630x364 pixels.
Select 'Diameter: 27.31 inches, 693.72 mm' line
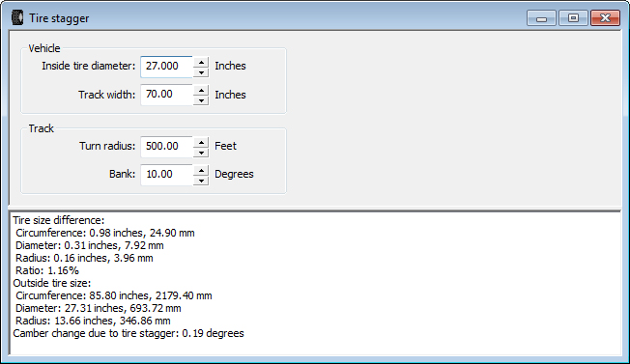99,308
